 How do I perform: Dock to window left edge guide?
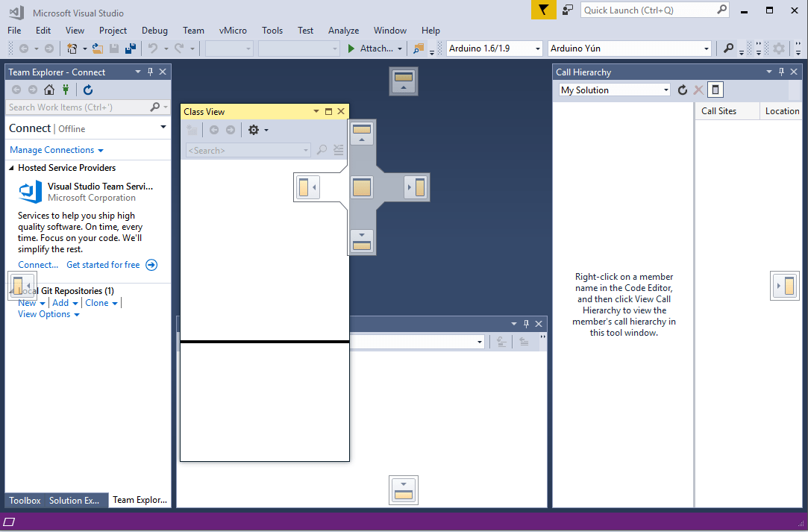pyautogui.click(x=22, y=285)
